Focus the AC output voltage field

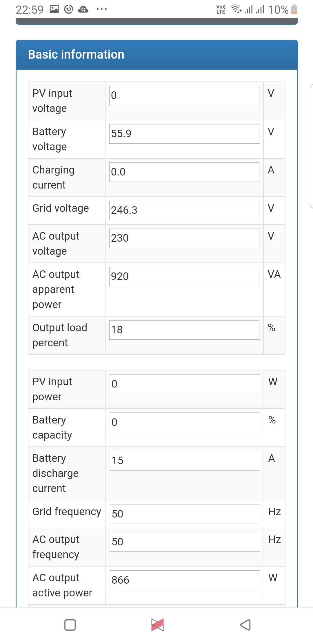(x=184, y=238)
